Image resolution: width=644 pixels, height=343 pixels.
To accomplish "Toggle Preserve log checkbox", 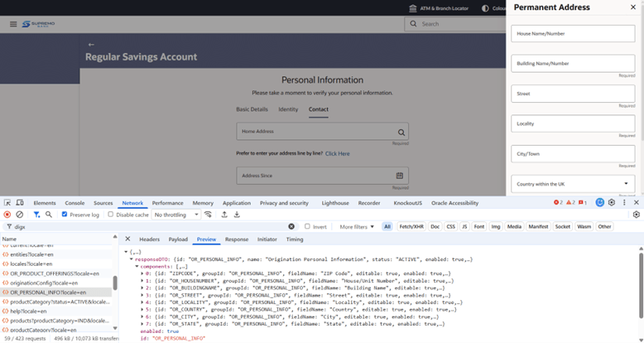I will click(x=65, y=215).
